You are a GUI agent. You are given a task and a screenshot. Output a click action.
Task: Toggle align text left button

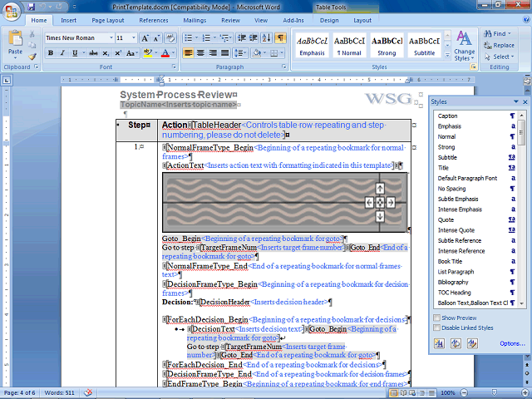[189, 53]
